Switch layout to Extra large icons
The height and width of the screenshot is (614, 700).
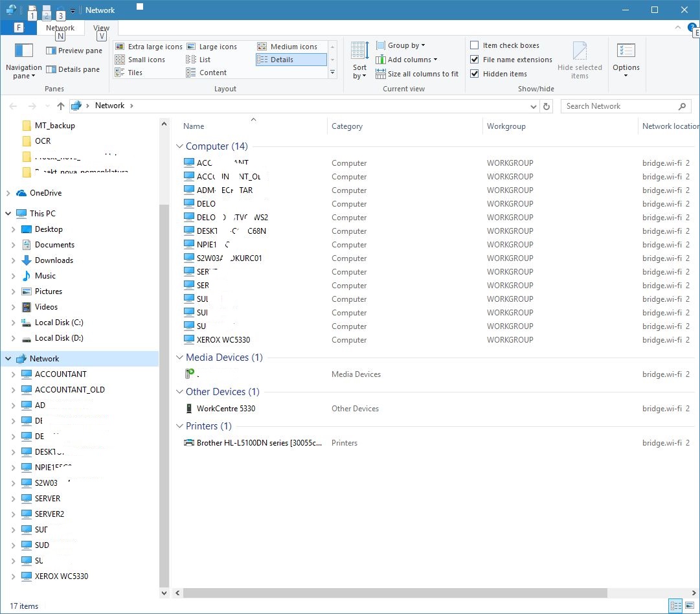pos(149,47)
